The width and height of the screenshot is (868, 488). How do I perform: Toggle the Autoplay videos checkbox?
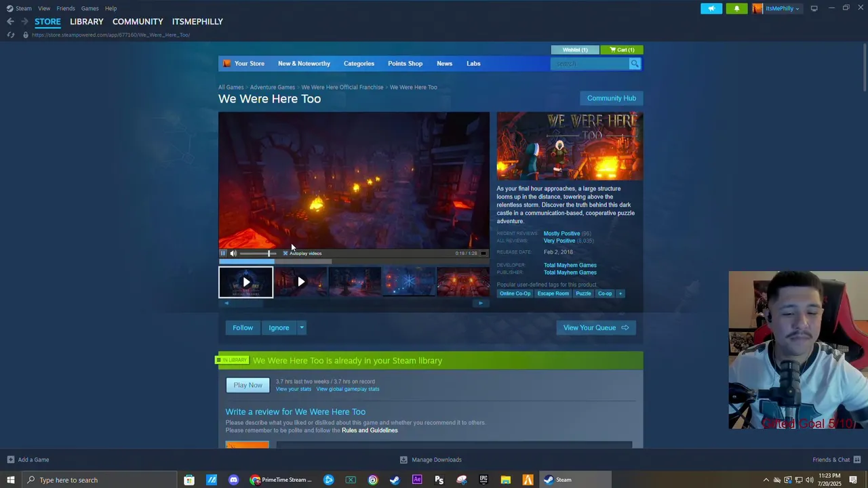point(285,253)
